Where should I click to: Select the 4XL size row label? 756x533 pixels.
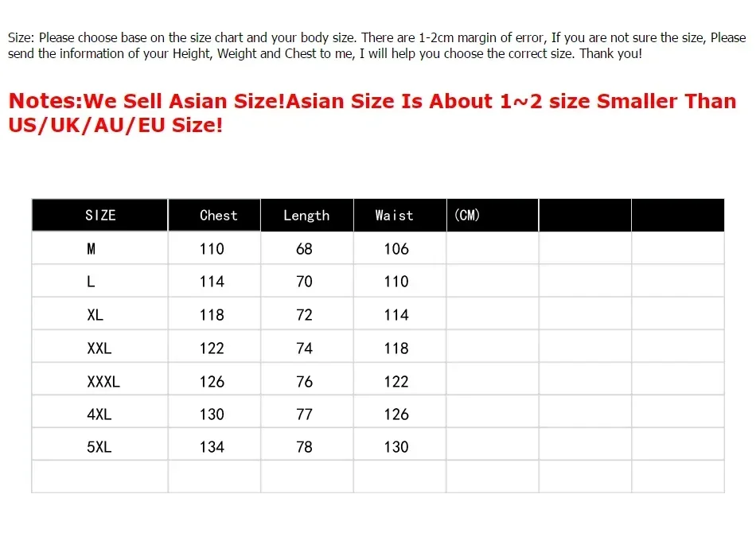(99, 414)
